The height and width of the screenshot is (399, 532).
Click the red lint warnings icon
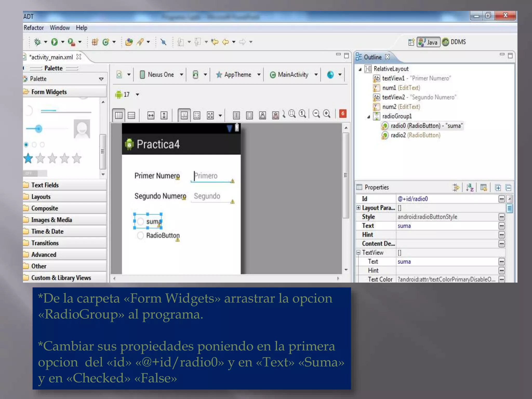[343, 114]
